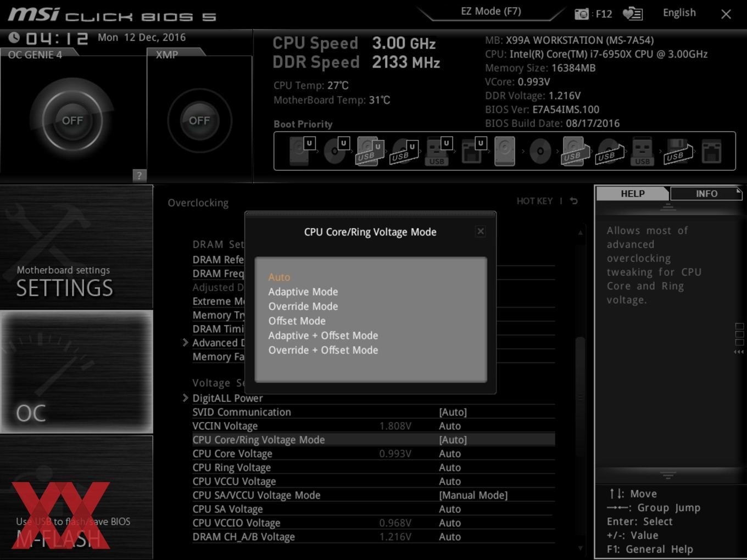Click the date Mon 12 Dec, 2016
Screen dimensions: 747x560
[x=142, y=37]
